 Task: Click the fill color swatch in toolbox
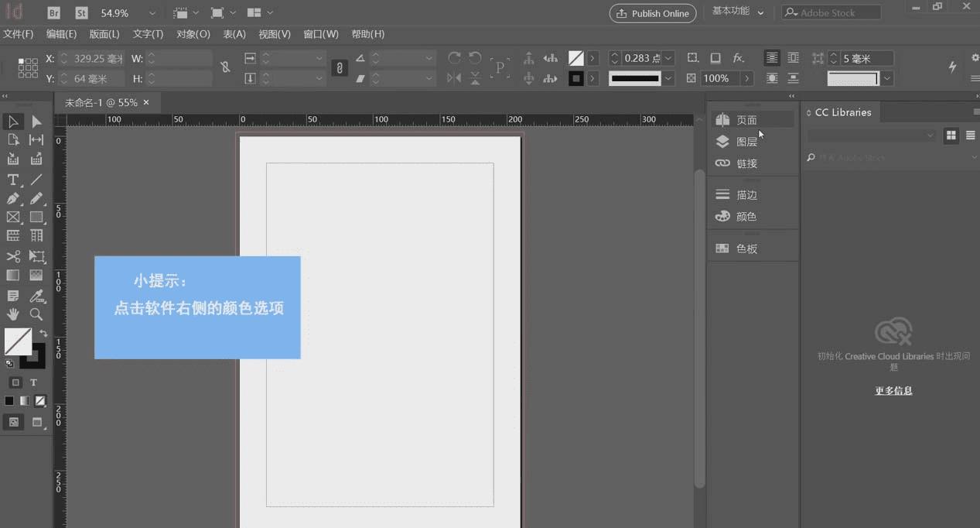[18, 341]
